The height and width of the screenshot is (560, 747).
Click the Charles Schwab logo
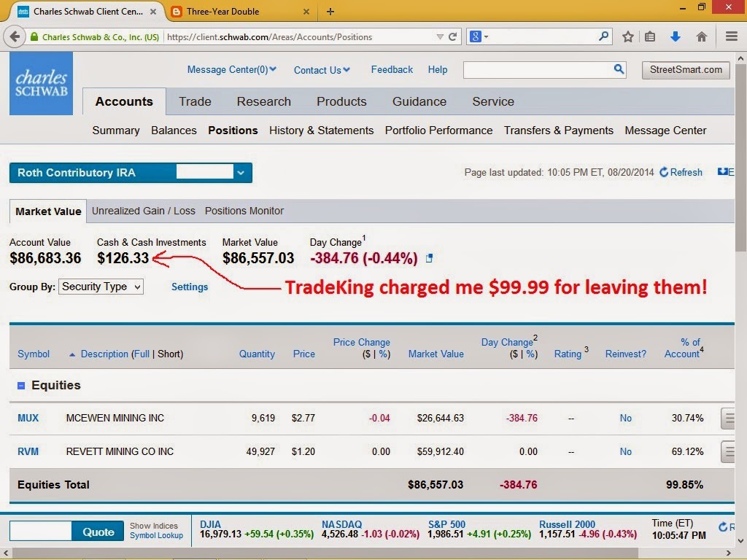41,83
